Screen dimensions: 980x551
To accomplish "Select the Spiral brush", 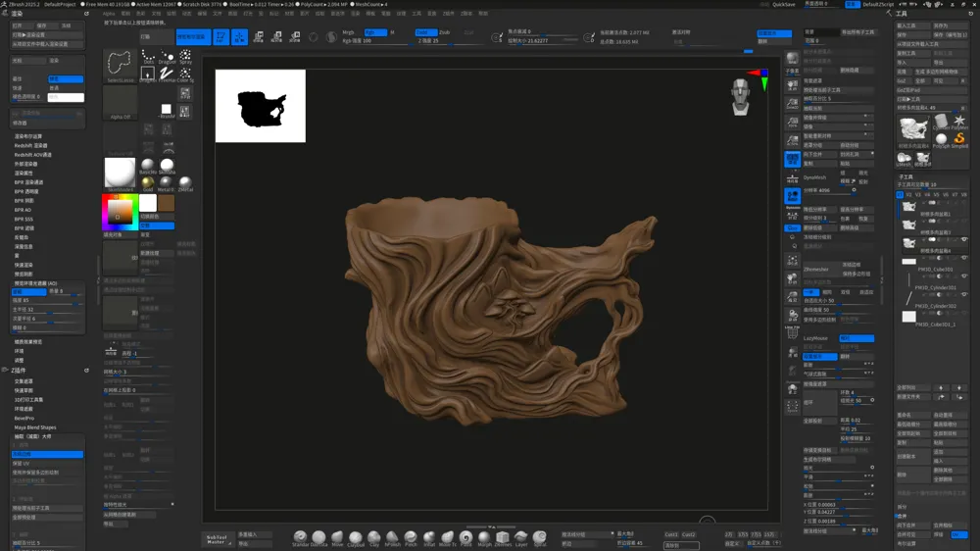I will (540, 537).
